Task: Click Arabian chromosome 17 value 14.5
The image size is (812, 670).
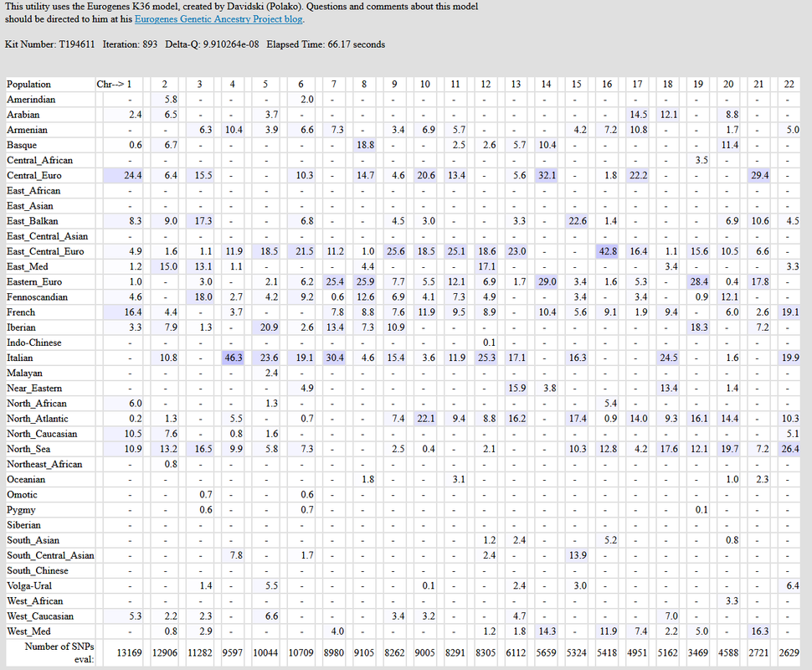Action: tap(639, 115)
